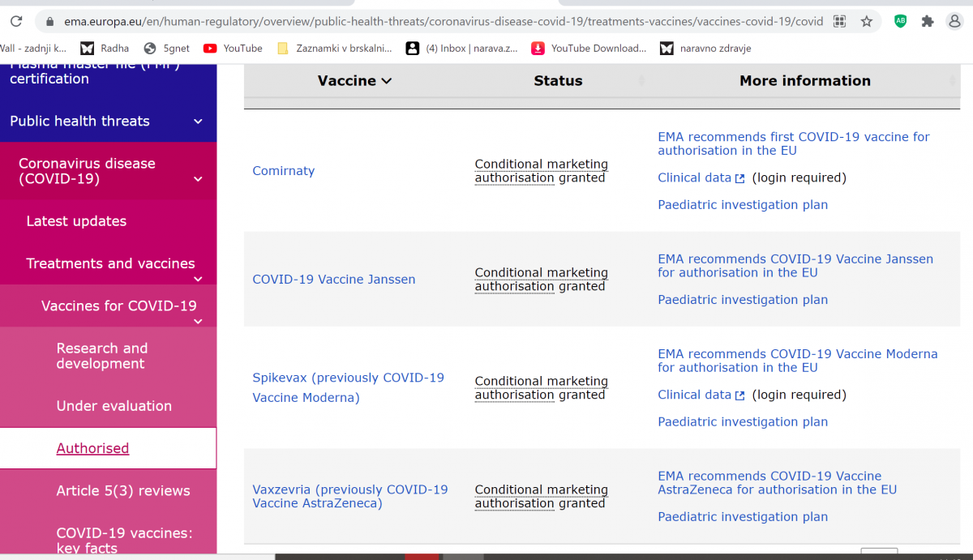This screenshot has height=560, width=973.
Task: Bookmark this page with the star icon
Action: tap(867, 21)
